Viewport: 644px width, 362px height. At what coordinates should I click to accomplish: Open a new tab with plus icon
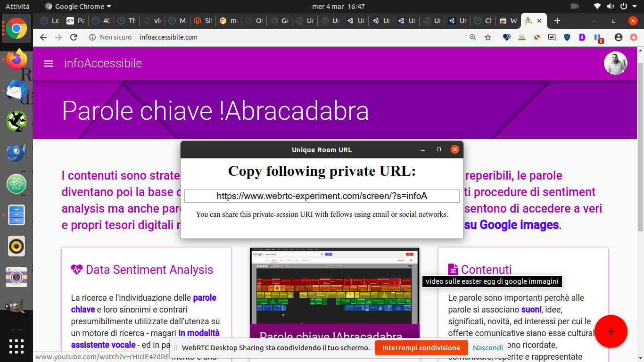point(557,21)
